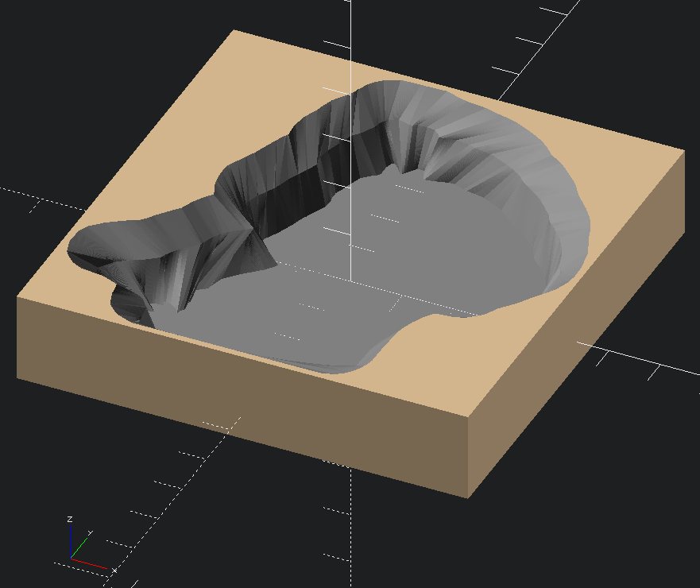Click the Y label on the axis gizmo
The height and width of the screenshot is (588, 700).
pos(90,533)
